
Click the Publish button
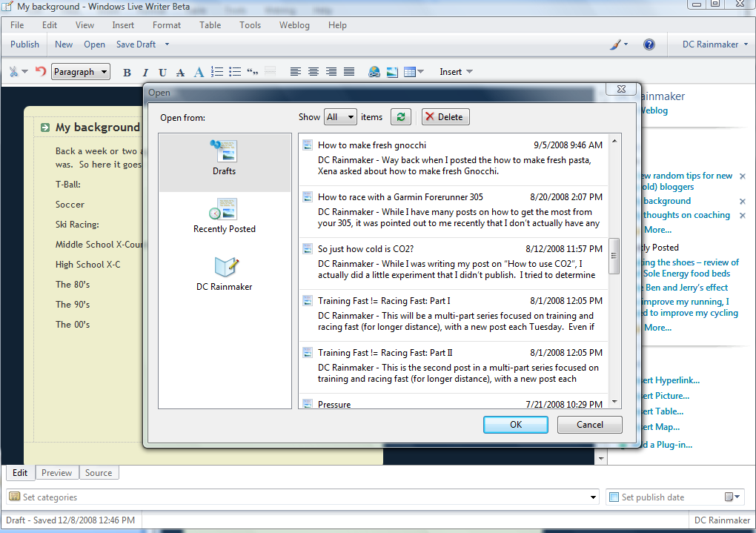(24, 44)
